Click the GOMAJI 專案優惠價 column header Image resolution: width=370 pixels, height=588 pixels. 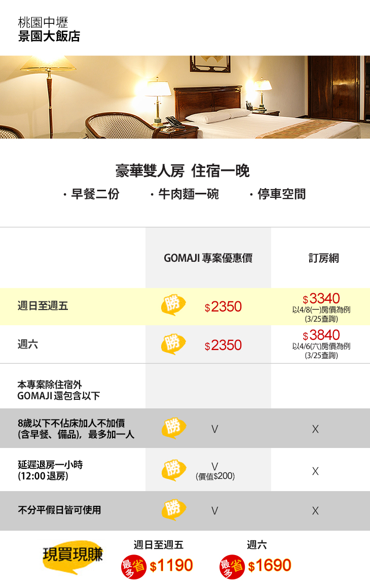[x=208, y=258]
